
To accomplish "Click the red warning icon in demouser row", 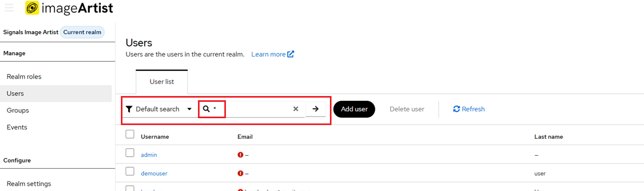I will 241,173.
